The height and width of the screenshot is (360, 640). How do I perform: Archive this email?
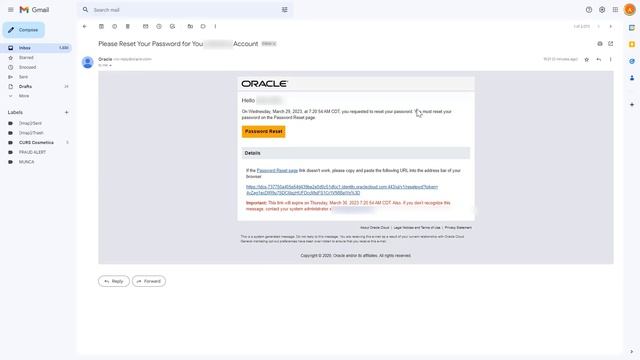tap(101, 27)
